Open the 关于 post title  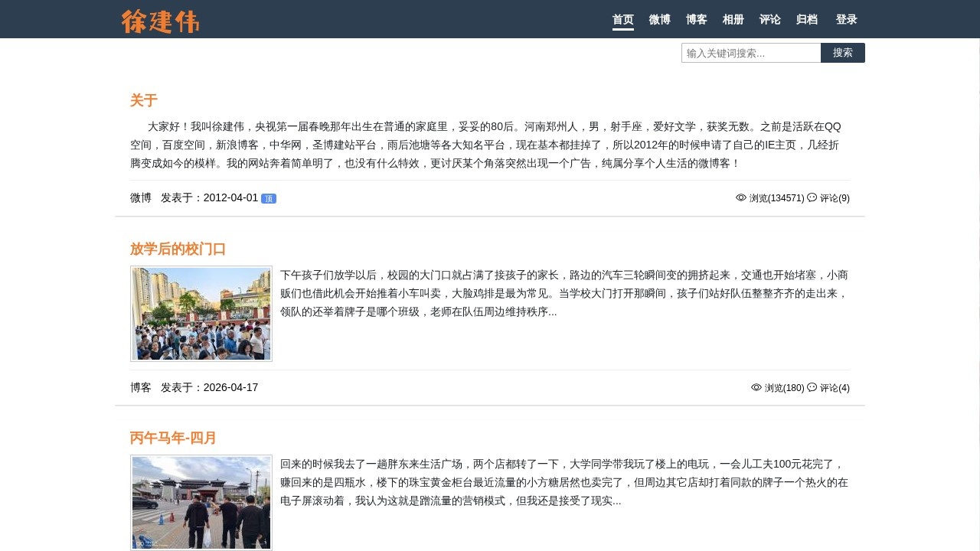pyautogui.click(x=143, y=100)
